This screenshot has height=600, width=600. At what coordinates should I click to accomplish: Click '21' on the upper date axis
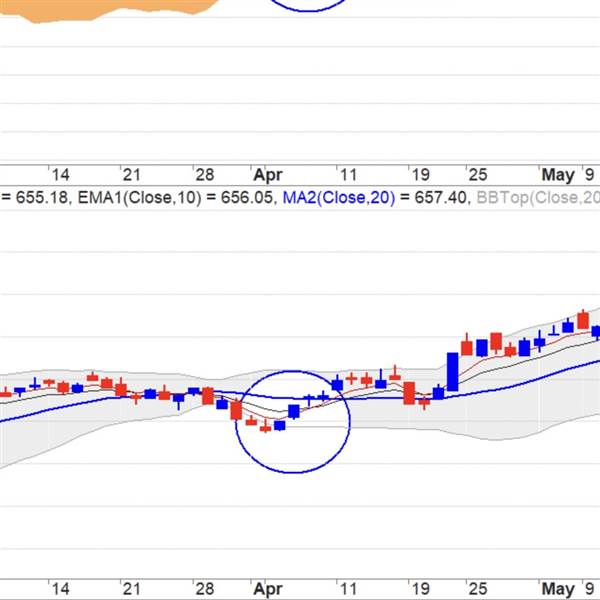click(132, 175)
